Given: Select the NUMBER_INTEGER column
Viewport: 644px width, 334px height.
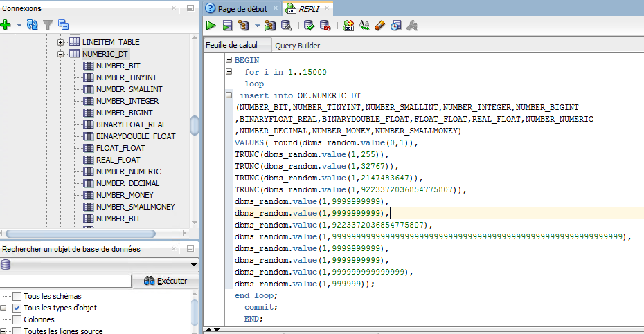Looking at the screenshot, I should pyautogui.click(x=127, y=101).
